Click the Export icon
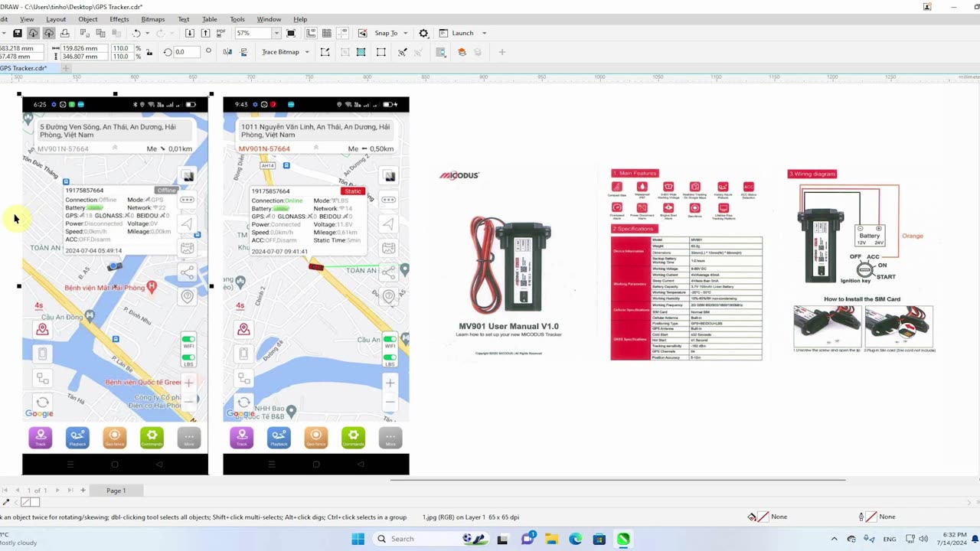 point(205,33)
